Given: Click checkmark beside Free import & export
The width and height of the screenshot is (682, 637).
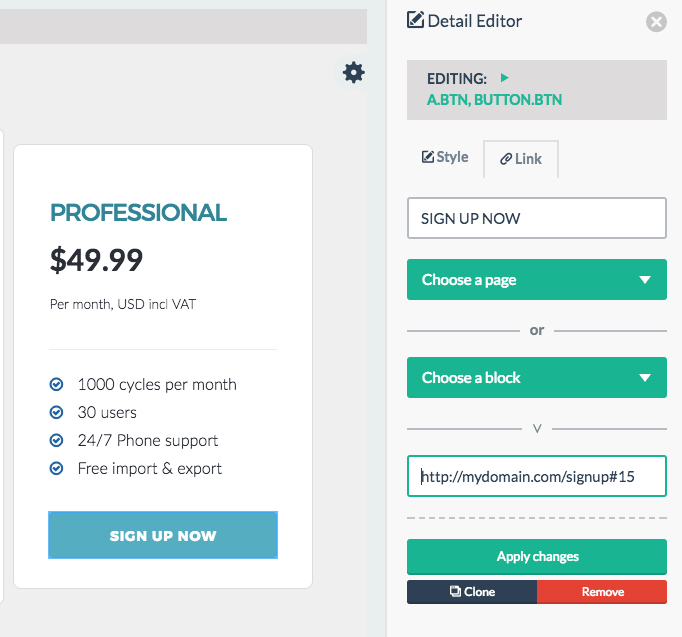Looking at the screenshot, I should (x=56, y=468).
